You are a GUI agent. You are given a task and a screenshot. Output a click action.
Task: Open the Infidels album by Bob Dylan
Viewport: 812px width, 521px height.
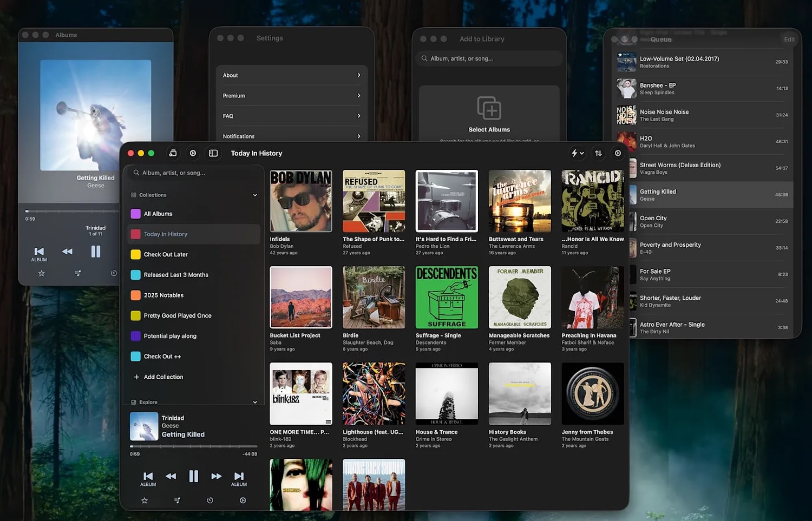(301, 201)
